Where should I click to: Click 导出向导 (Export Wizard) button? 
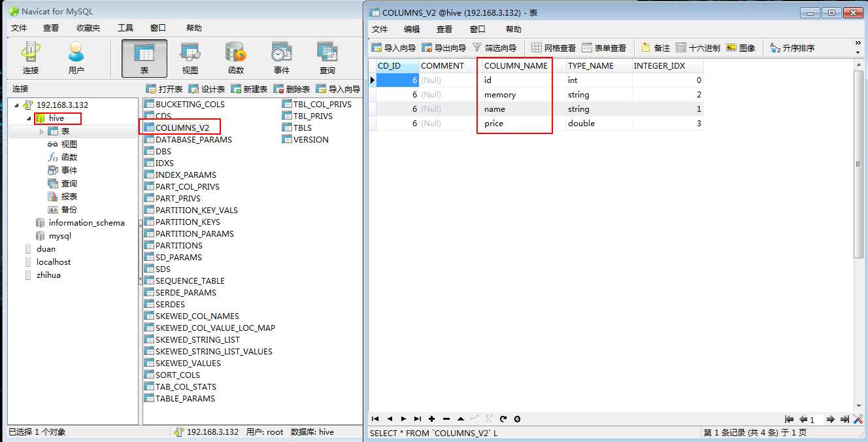point(444,48)
